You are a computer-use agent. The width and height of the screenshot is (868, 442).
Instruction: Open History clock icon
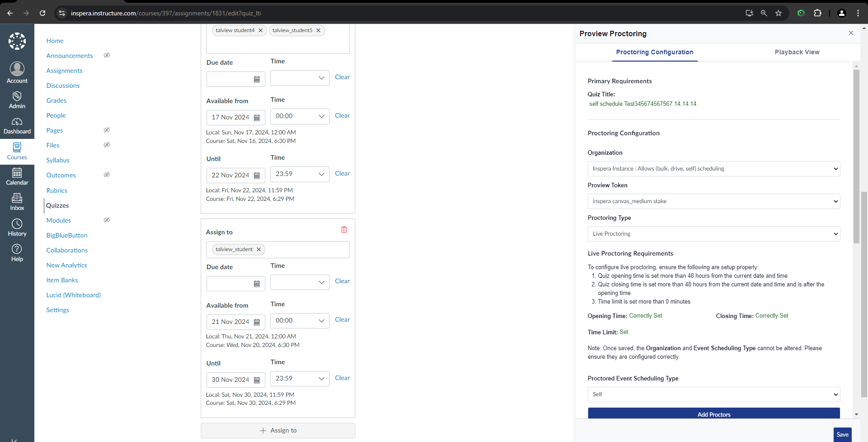click(17, 228)
